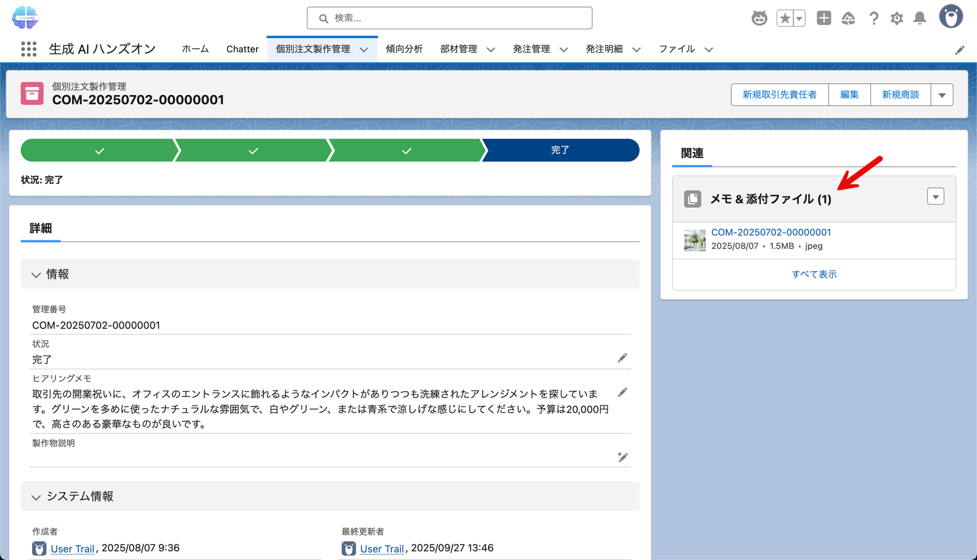Click the favorites star icon
The image size is (977, 560).
tap(785, 18)
